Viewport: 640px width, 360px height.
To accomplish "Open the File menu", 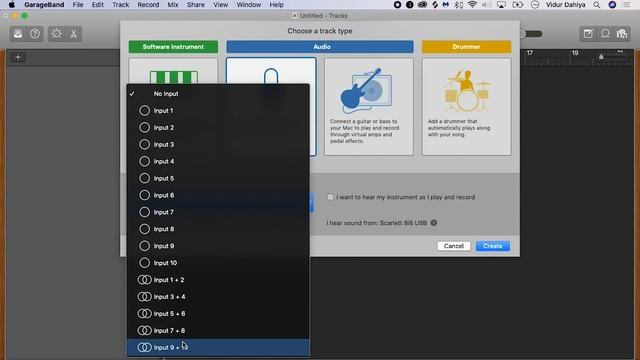I will pos(78,5).
